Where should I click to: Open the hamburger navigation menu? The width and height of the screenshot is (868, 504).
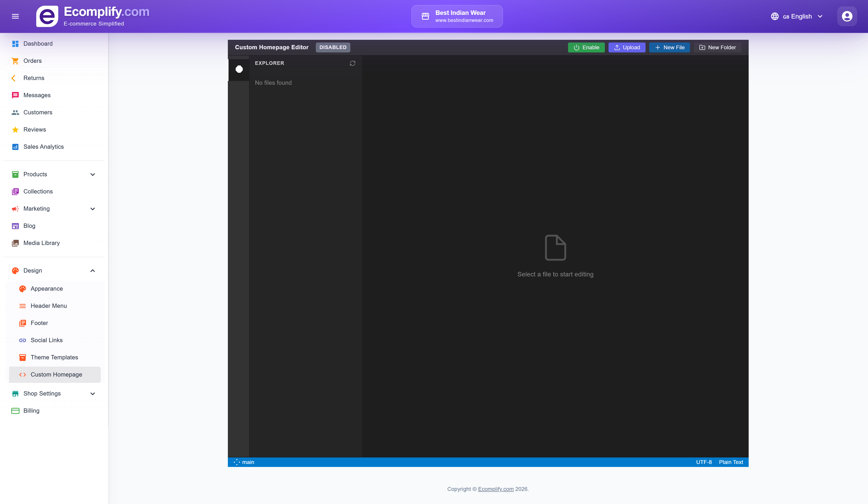point(15,16)
